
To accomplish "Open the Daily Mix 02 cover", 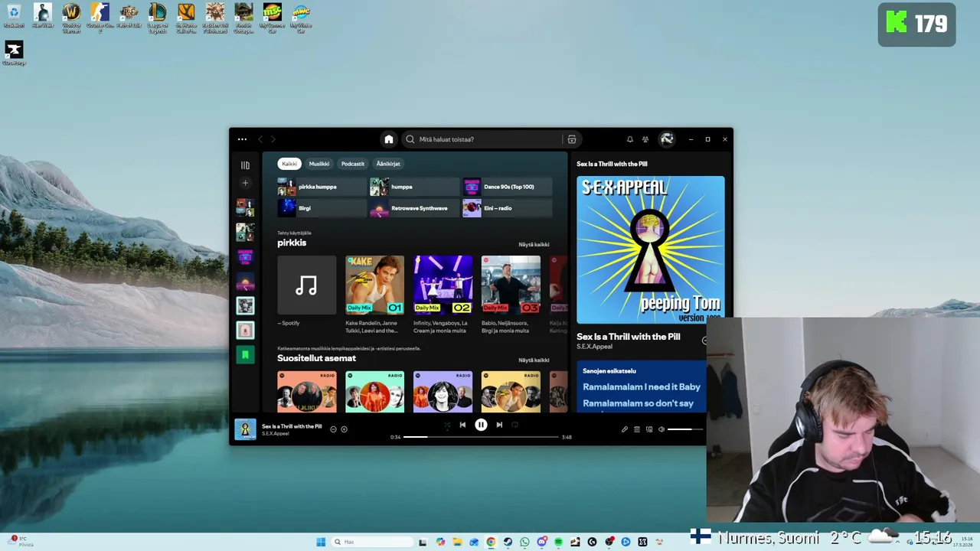I will click(443, 285).
